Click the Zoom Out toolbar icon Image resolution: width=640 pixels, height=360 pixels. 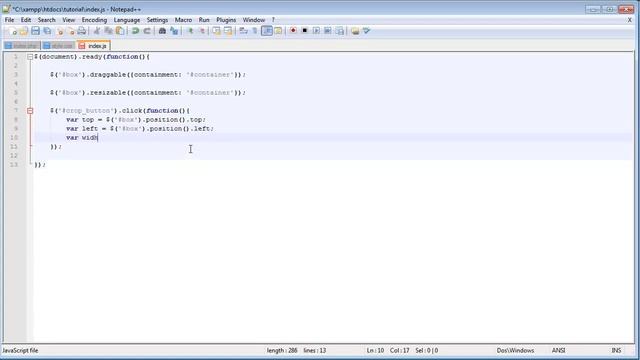[x=202, y=31]
